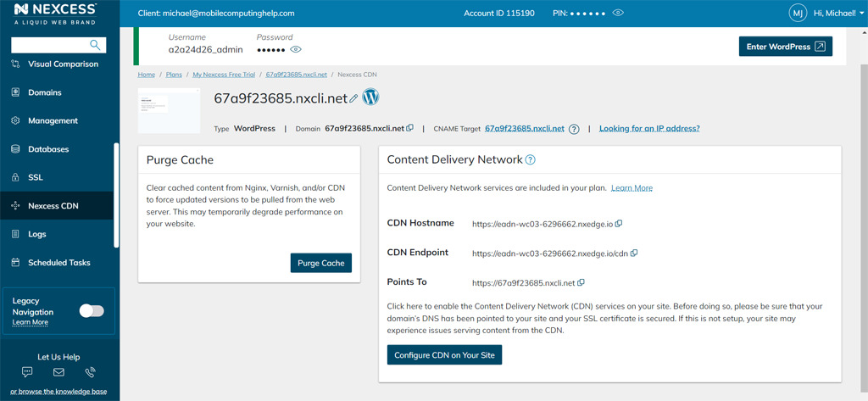Open the Looking for an IP address link

[649, 129]
